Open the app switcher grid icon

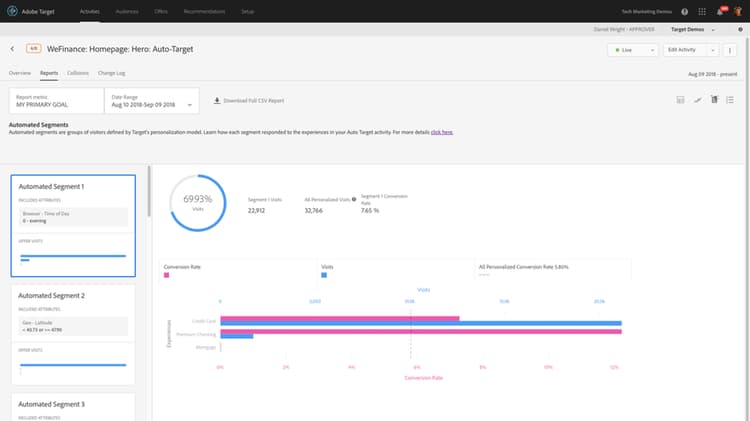pos(702,11)
